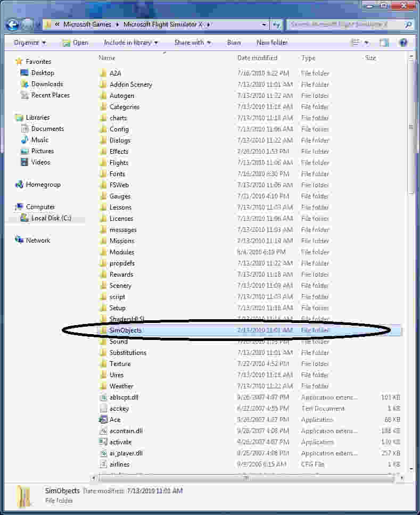Click Microsoft Games in the breadcrumb path
The height and width of the screenshot is (515, 420).
(x=87, y=24)
